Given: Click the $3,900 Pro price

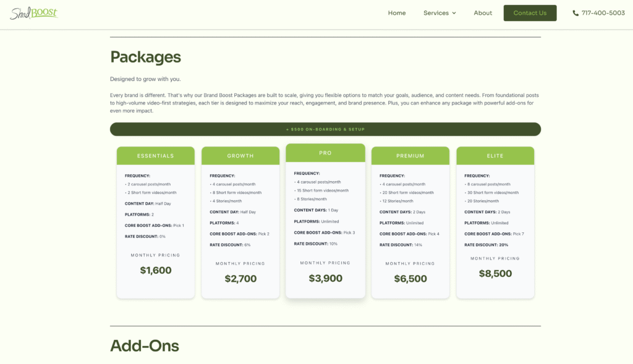Looking at the screenshot, I should (x=325, y=278).
